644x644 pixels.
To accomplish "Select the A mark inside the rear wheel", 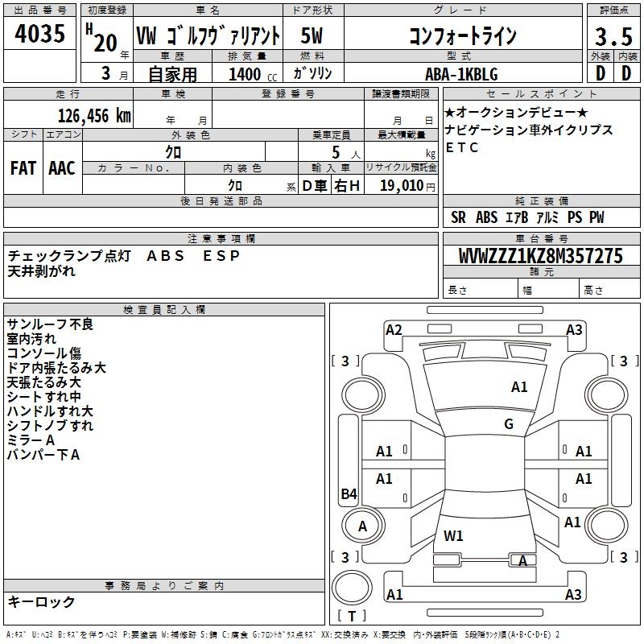I will click(x=362, y=526).
